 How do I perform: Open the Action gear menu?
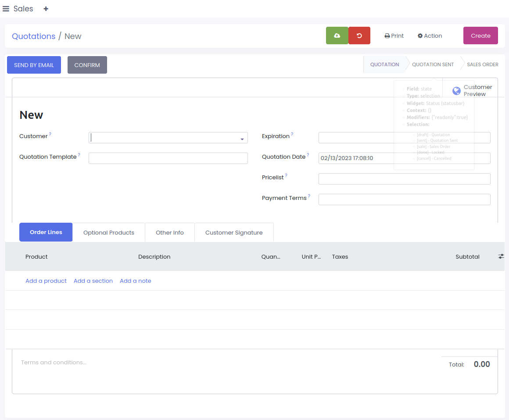[x=430, y=36]
